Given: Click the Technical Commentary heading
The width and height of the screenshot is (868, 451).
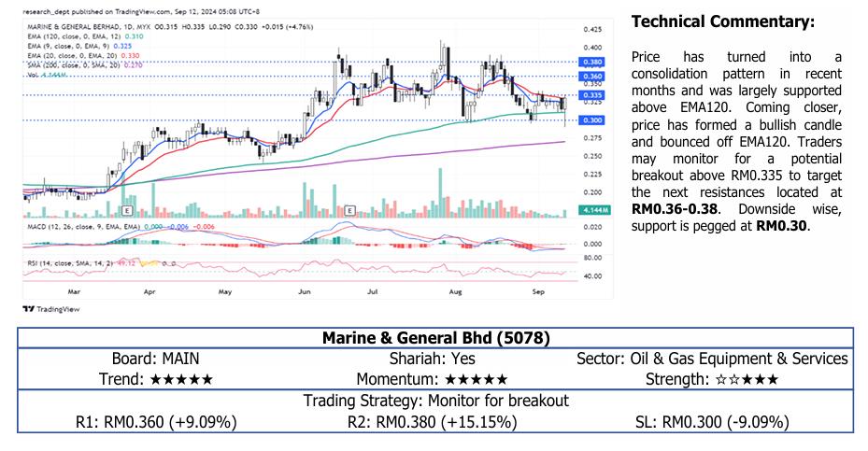Looking at the screenshot, I should [x=723, y=21].
